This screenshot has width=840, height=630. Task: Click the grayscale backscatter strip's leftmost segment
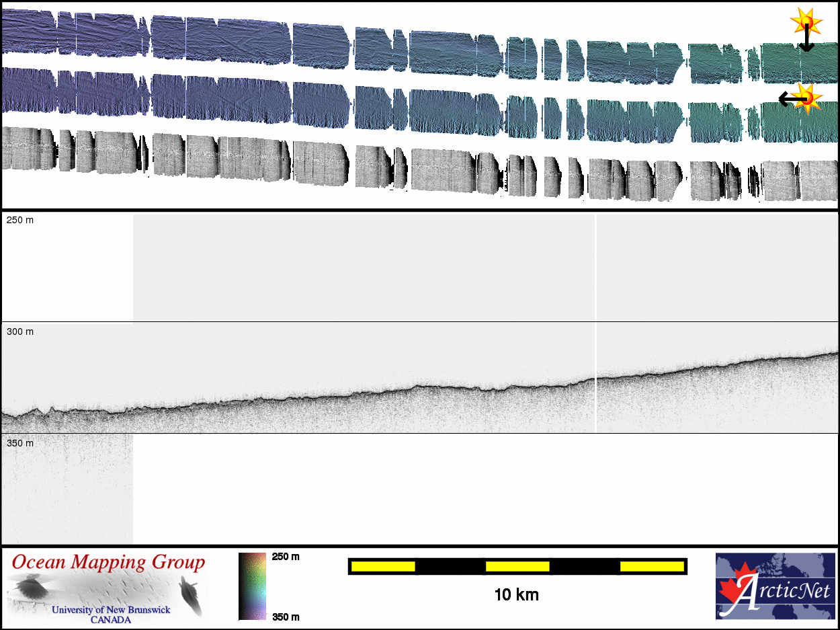[28, 148]
